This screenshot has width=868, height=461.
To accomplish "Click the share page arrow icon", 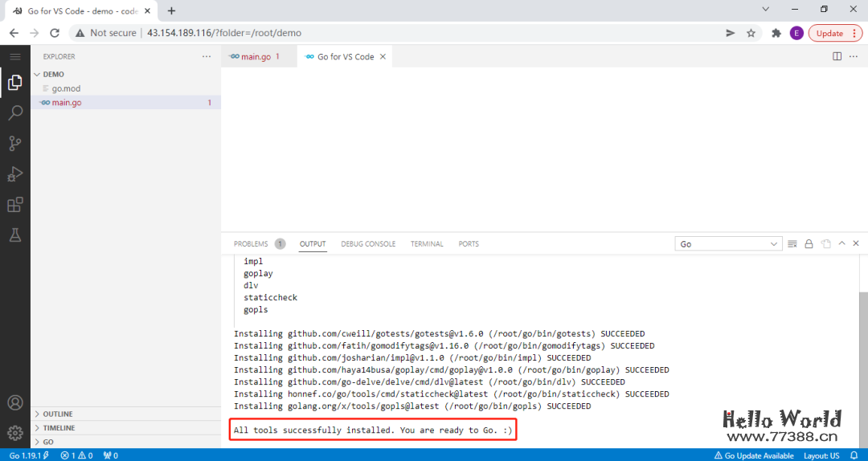I will click(x=731, y=33).
